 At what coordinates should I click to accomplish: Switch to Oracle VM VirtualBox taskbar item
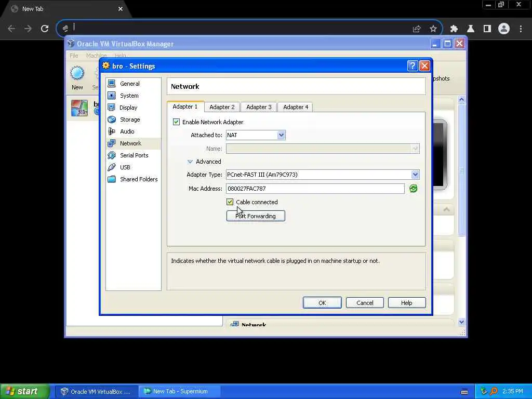point(96,392)
